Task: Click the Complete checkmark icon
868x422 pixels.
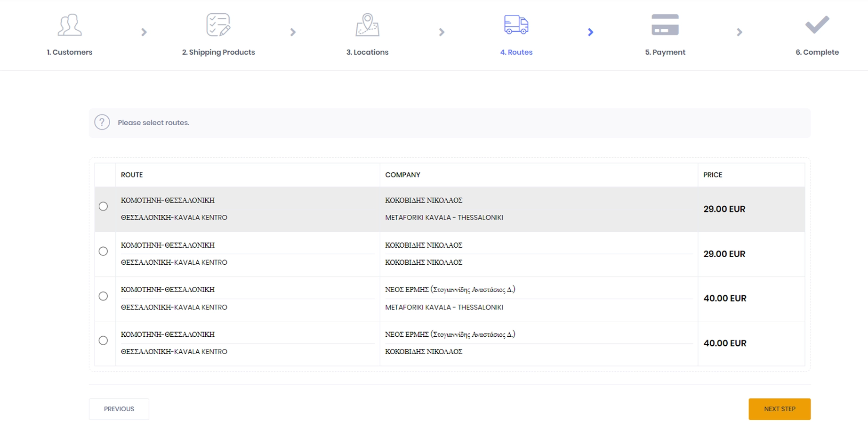Action: (x=817, y=24)
